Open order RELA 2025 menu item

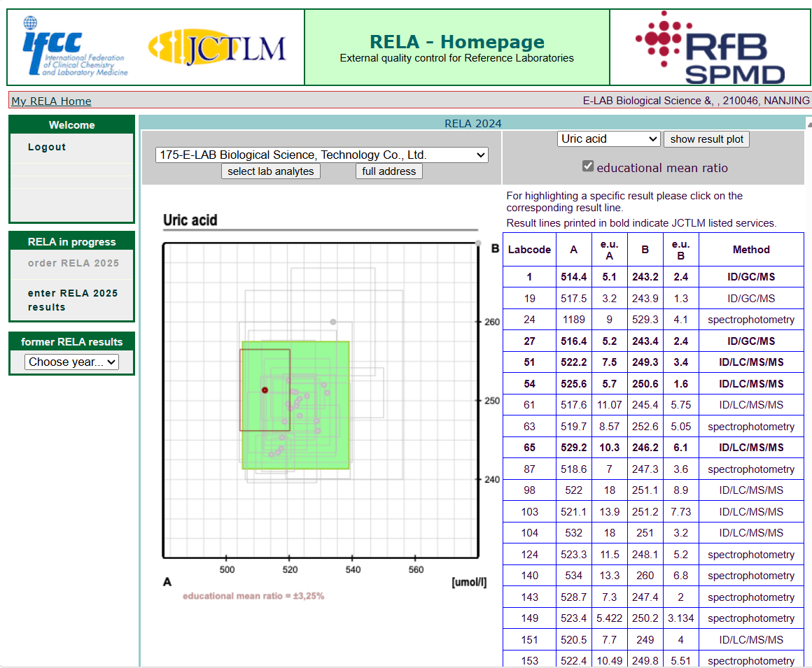tap(73, 263)
